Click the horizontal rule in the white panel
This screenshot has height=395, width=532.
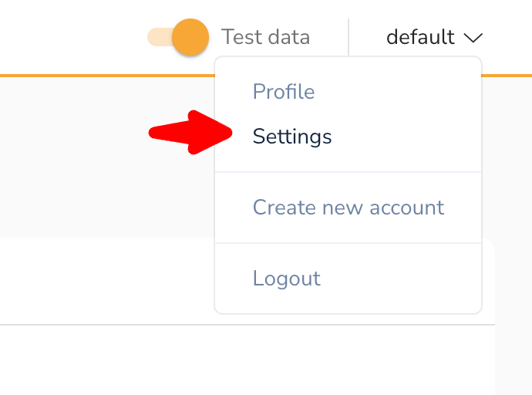coord(100,325)
